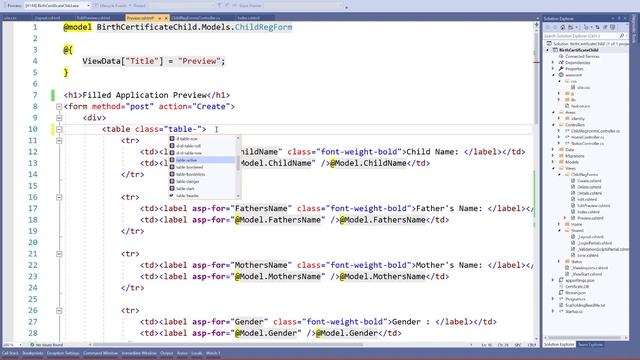Open Preview.cshtml in Solution Explorer
The height and width of the screenshot is (360, 640).
(x=590, y=218)
